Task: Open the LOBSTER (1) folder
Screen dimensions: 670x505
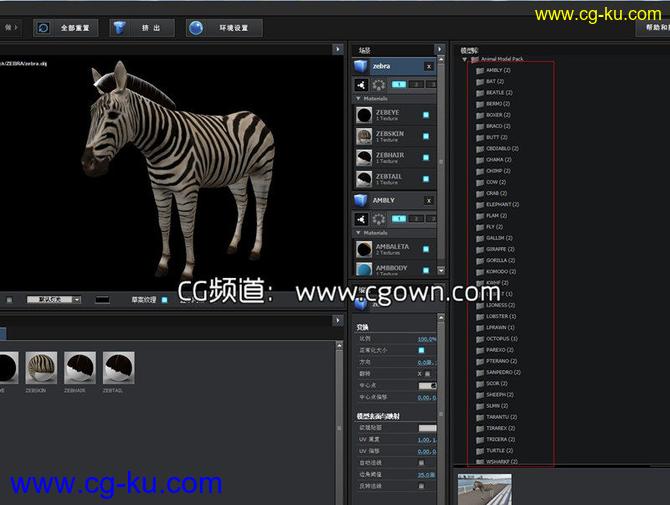Action: coord(496,316)
